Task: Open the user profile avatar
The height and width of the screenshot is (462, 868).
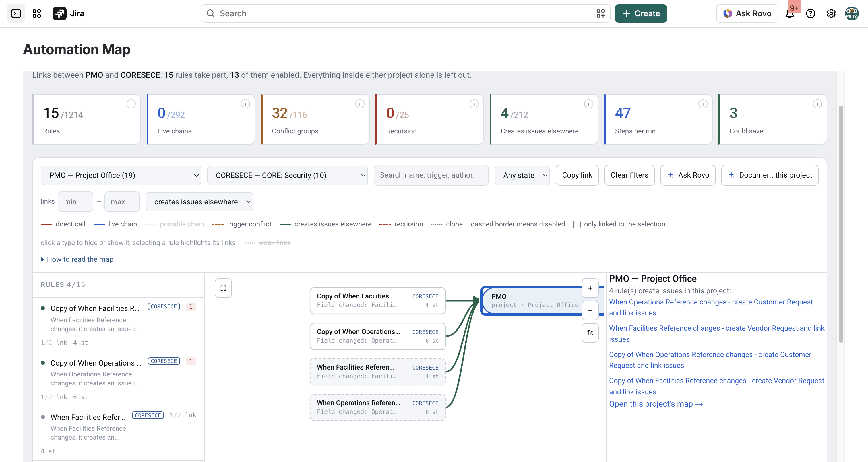Action: click(x=851, y=13)
